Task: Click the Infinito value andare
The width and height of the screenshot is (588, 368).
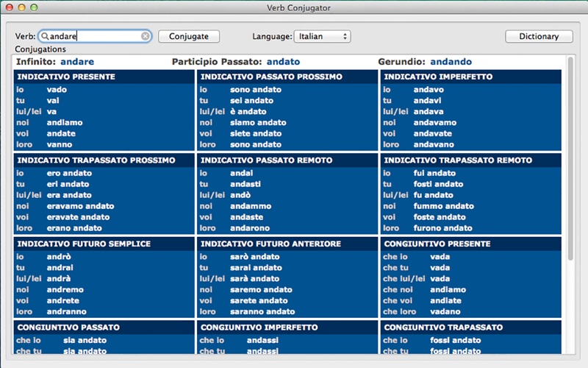Action: point(77,62)
